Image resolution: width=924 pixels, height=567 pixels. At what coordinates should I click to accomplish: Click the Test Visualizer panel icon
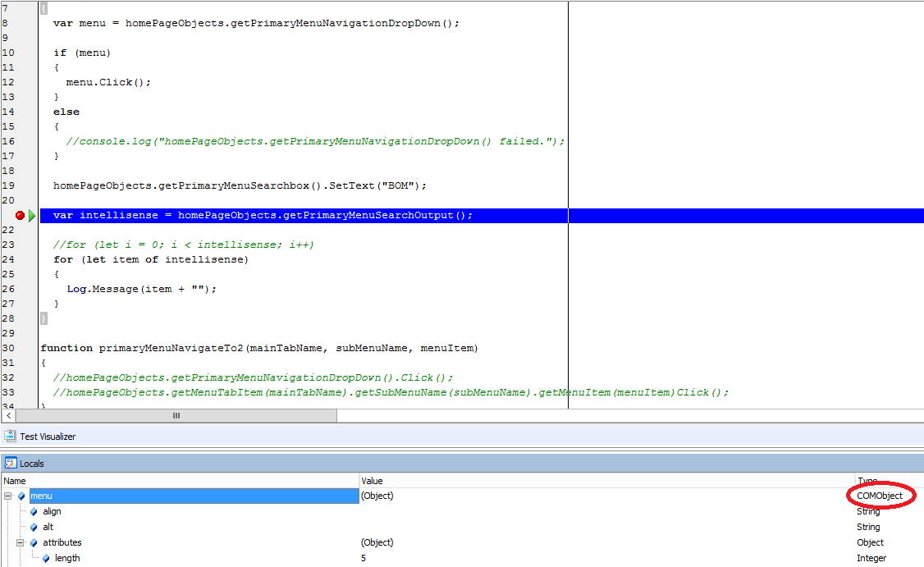point(11,436)
